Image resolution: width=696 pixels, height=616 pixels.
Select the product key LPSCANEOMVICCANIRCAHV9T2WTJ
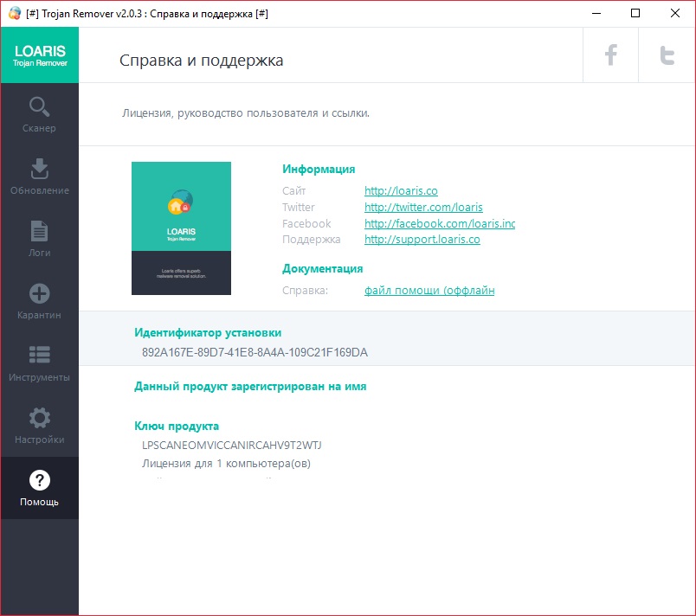(x=232, y=446)
